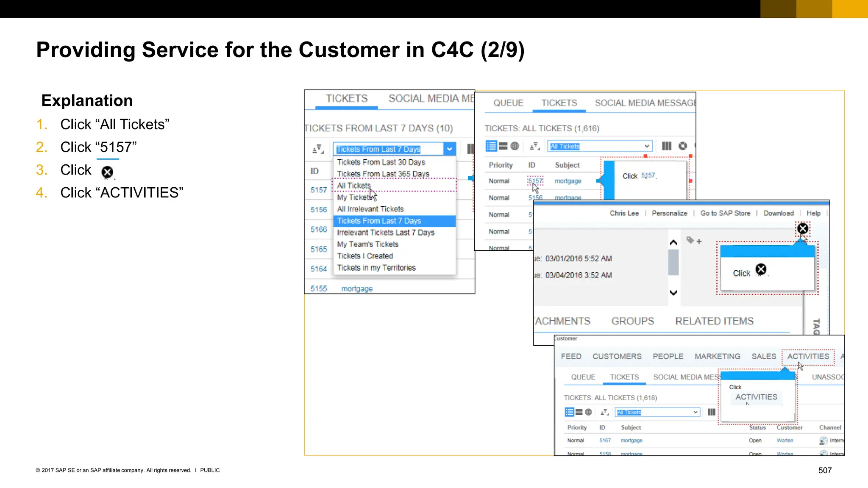Open Worten customer link in ticket 5167 row
The height and width of the screenshot is (488, 868).
click(785, 441)
